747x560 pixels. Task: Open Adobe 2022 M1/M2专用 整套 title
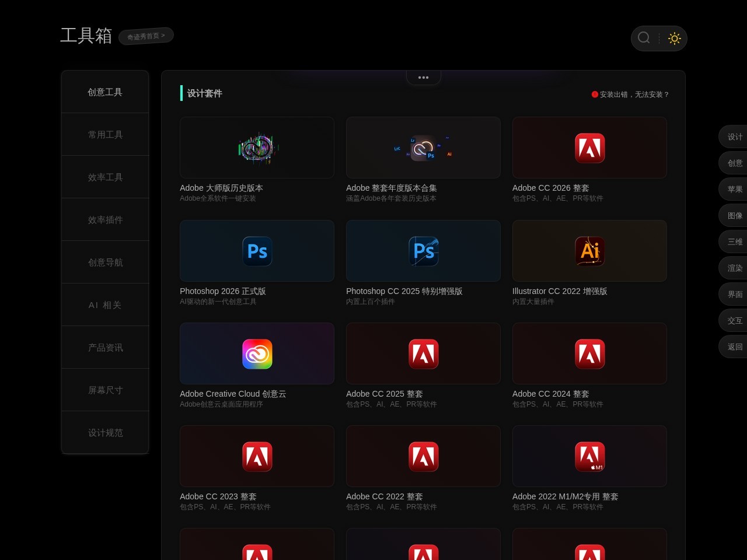566,496
